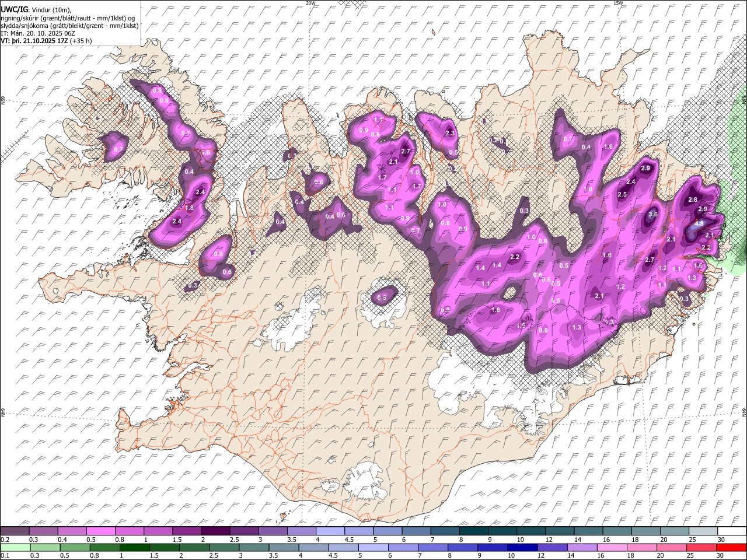
Task: Click the 20W longitude label at top
Action: point(310,3)
